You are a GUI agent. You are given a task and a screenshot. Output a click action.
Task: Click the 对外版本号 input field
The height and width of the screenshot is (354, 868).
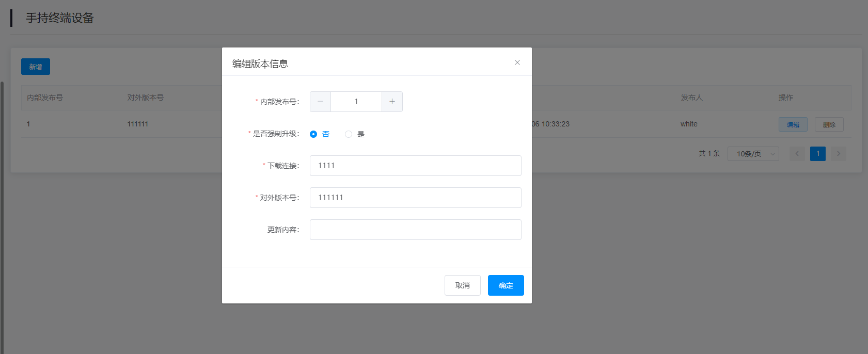pyautogui.click(x=415, y=198)
